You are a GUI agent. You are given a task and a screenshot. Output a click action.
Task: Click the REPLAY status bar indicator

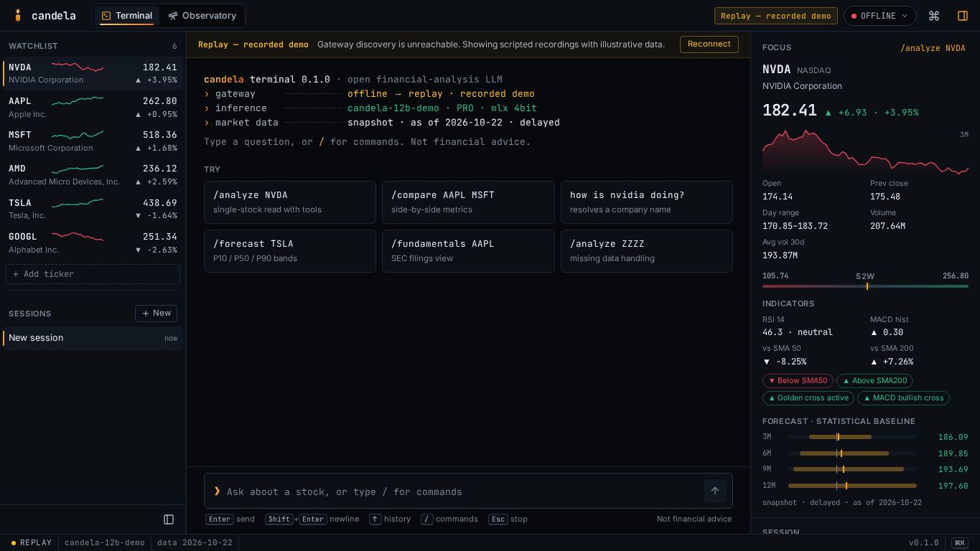coord(32,543)
